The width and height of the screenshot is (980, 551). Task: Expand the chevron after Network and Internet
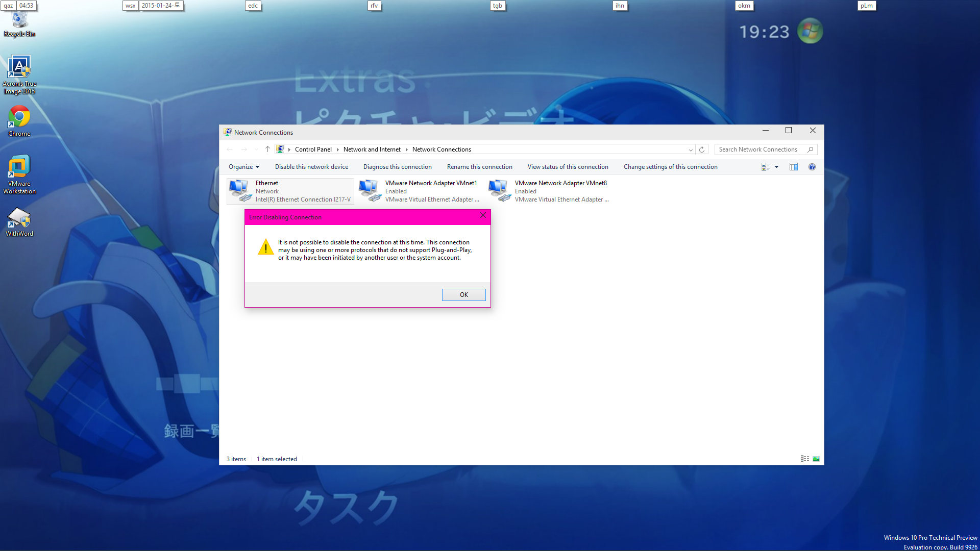click(406, 149)
